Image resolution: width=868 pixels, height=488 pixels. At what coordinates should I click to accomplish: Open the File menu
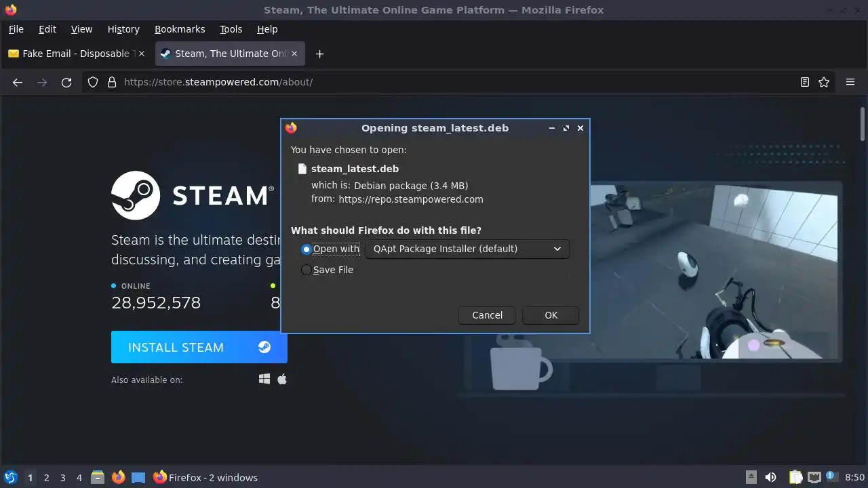click(16, 29)
